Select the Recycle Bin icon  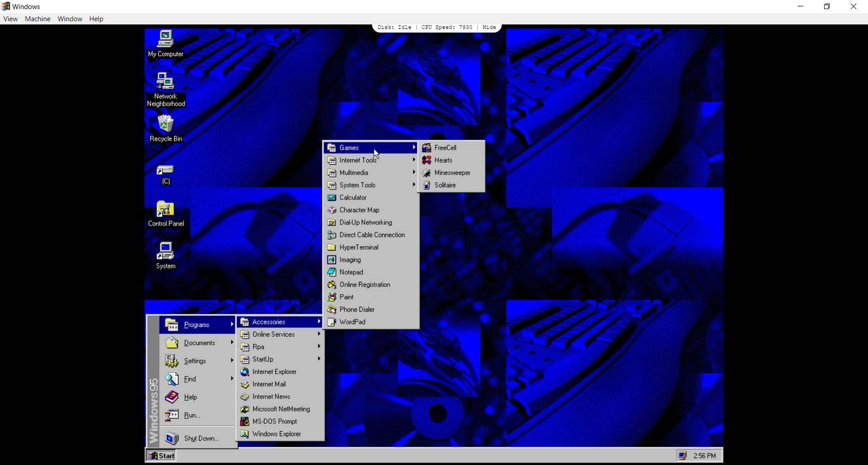point(166,128)
